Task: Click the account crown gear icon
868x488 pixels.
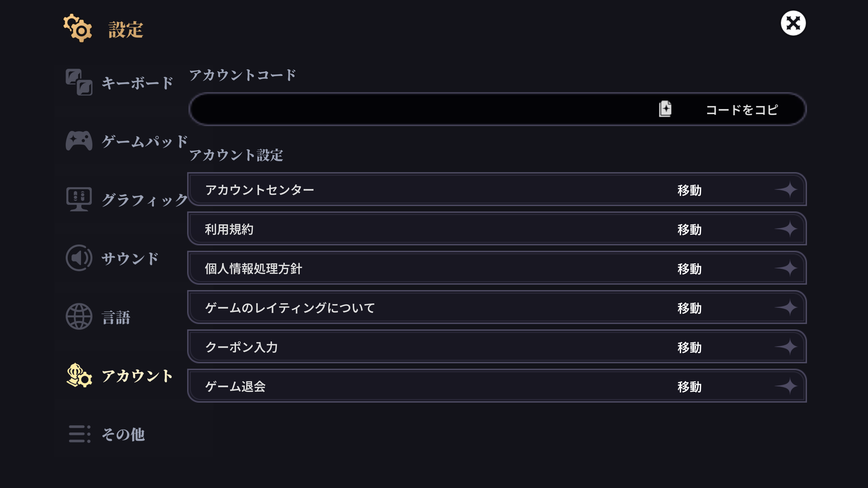Action: (x=79, y=375)
